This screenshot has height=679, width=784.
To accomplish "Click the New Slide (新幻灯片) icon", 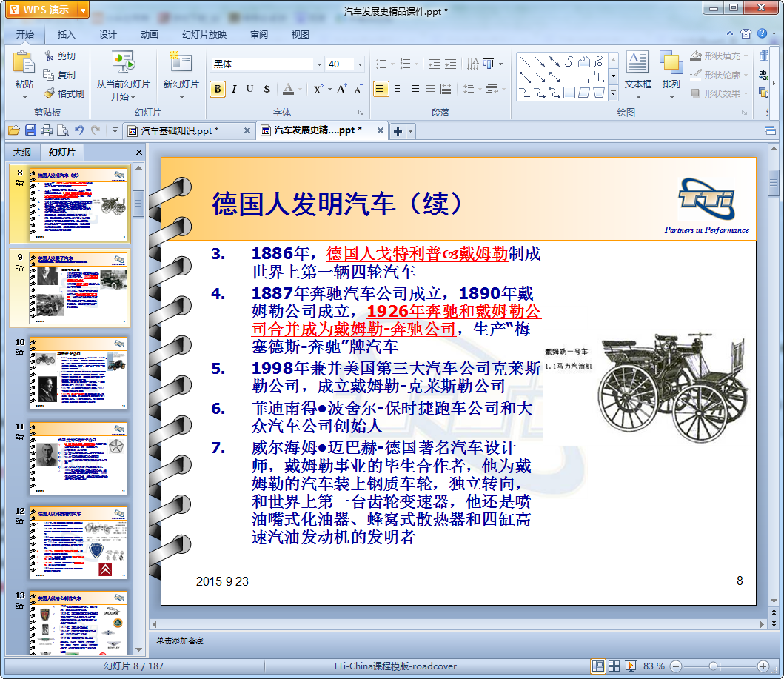I will (181, 61).
